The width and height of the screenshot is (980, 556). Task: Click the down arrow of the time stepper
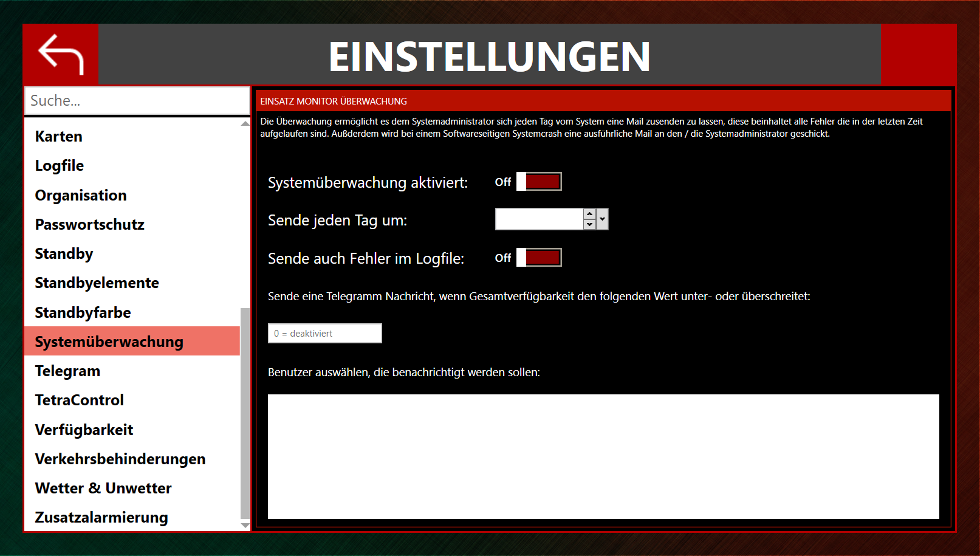click(589, 224)
